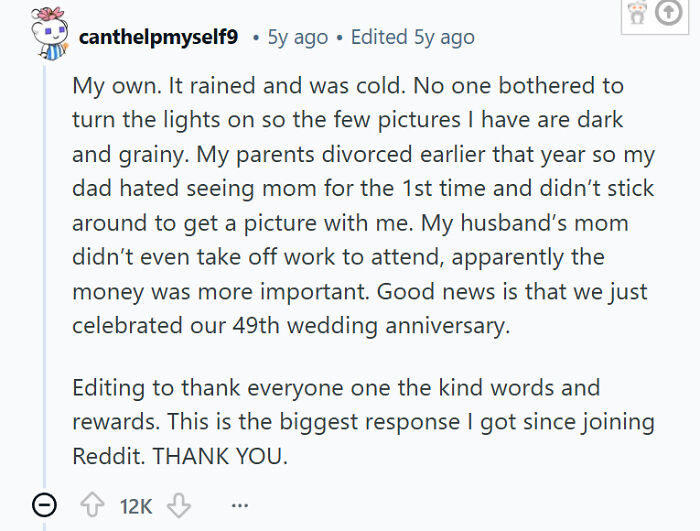Open the three-dot more options menu
This screenshot has height=531, width=700.
[x=240, y=506]
